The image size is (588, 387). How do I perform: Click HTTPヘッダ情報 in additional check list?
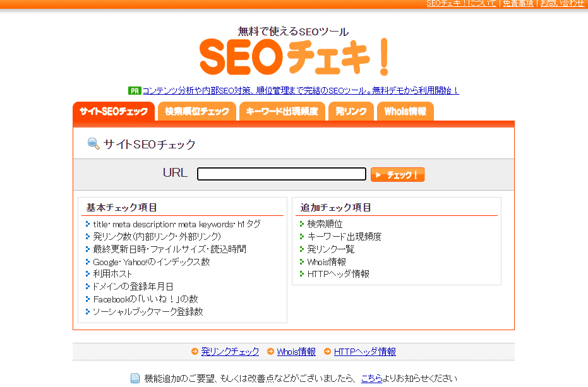339,274
